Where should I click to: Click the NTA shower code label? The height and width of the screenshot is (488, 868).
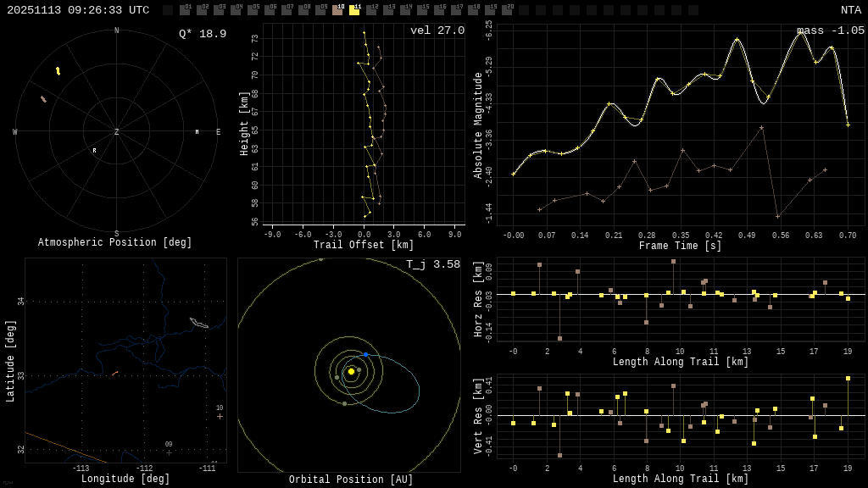point(850,10)
